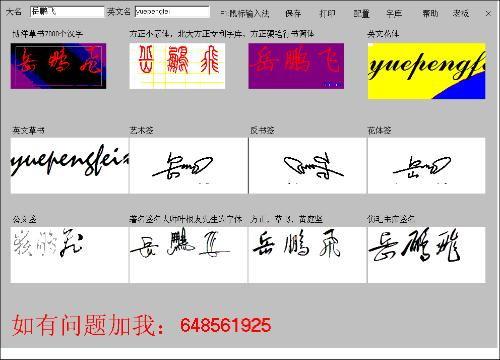Image resolution: width=500 pixels, height=360 pixels.
Task: Close the window using the × button
Action: 488,14
